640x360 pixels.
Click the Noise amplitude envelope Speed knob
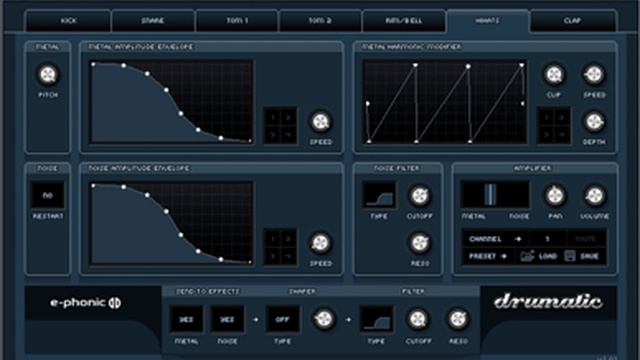pyautogui.click(x=320, y=243)
